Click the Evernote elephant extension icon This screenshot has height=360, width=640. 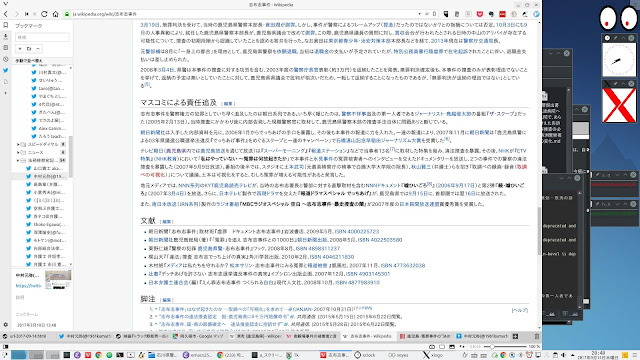point(491,14)
